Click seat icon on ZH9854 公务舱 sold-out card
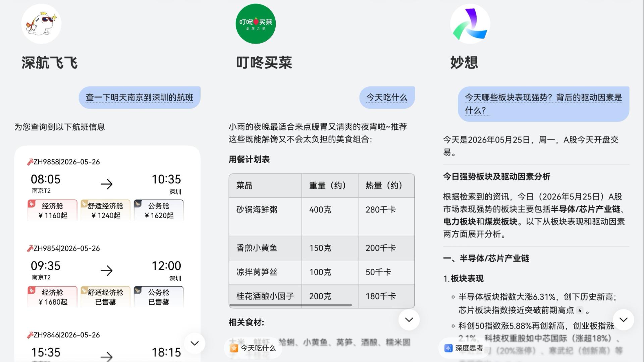The width and height of the screenshot is (644, 362). click(x=138, y=290)
